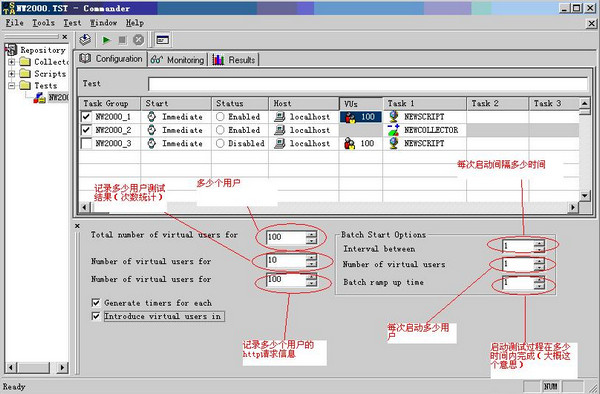Check the NW2000_3 task group checkbox
This screenshot has height=394, width=600.
tap(86, 143)
